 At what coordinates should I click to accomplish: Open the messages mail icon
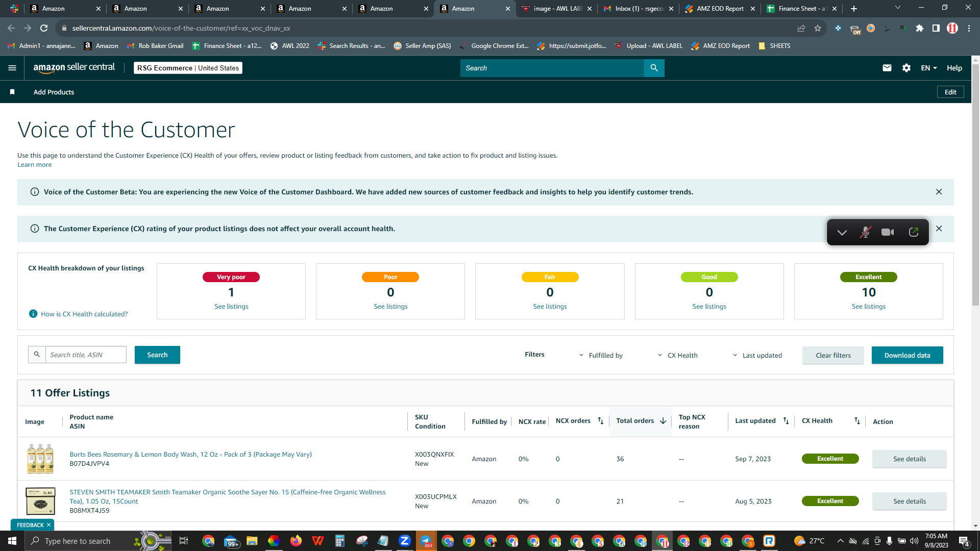coord(887,68)
